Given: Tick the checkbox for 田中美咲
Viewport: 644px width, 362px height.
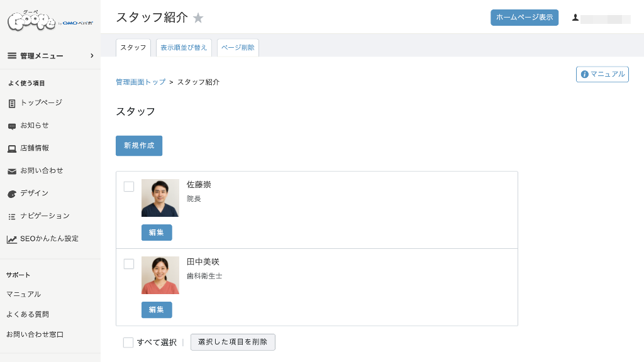Looking at the screenshot, I should point(129,264).
